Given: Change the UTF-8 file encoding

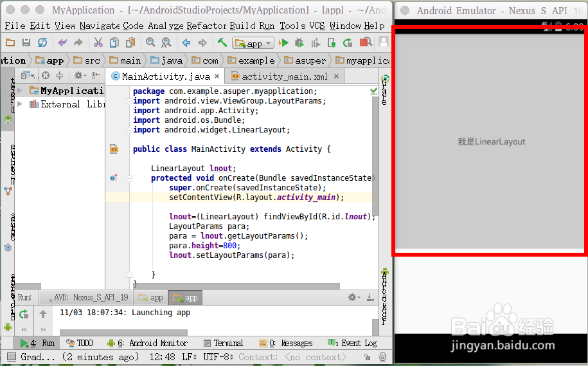Looking at the screenshot, I should tap(218, 357).
